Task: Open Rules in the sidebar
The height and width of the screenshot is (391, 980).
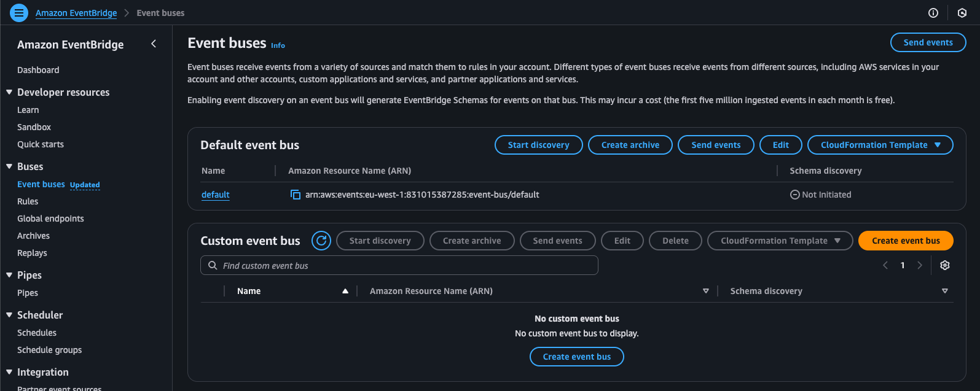Action: 28,201
